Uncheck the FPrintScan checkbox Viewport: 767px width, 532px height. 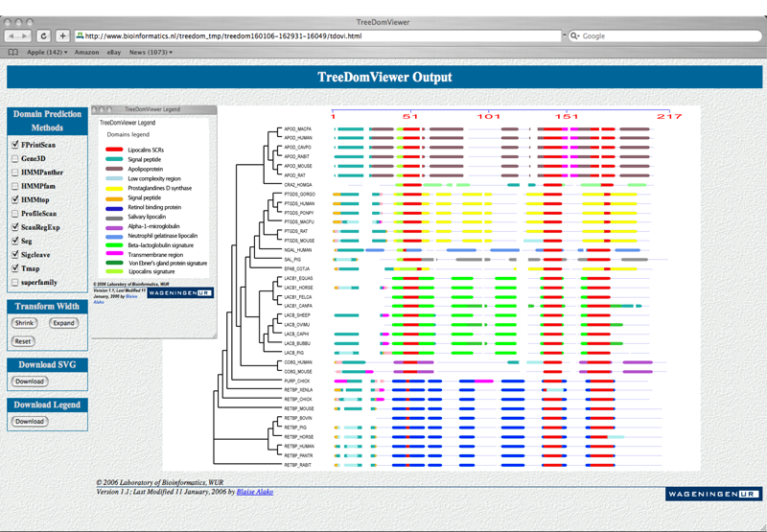(x=14, y=145)
